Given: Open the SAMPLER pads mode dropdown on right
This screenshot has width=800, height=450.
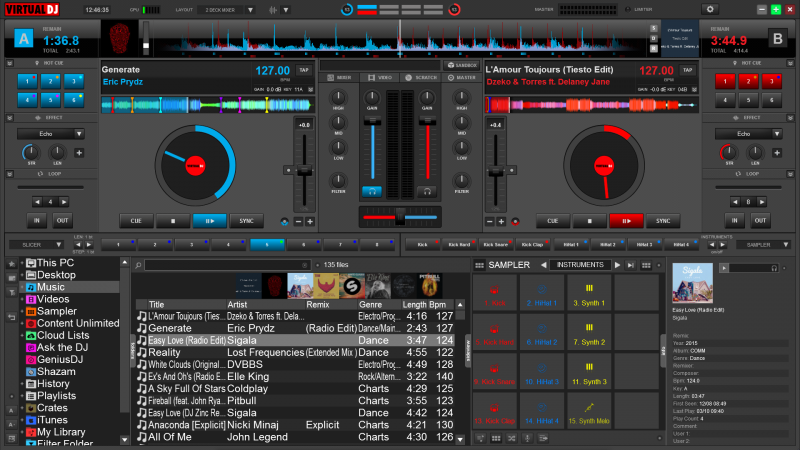Looking at the screenshot, I should click(786, 245).
